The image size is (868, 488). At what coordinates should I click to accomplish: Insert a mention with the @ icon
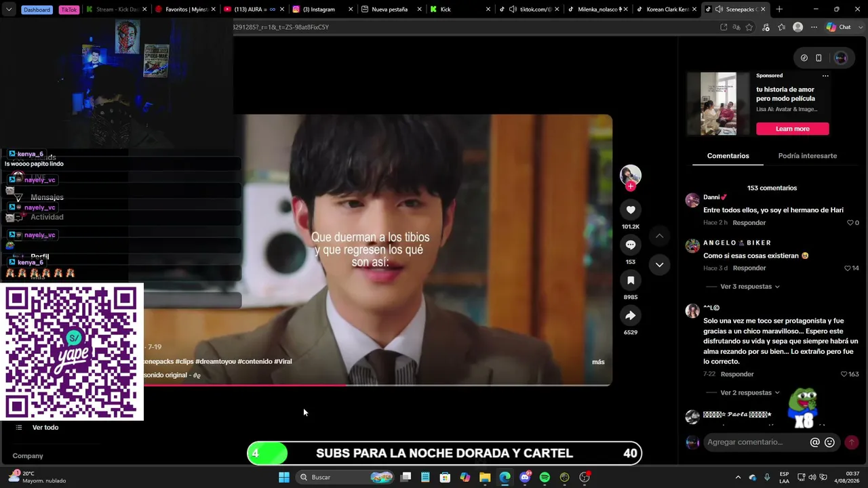815,443
